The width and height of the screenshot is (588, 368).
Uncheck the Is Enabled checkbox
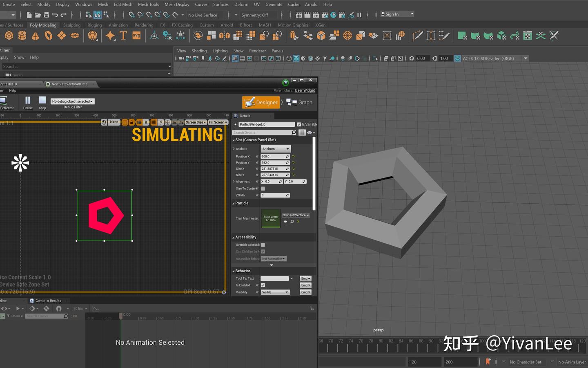point(263,285)
